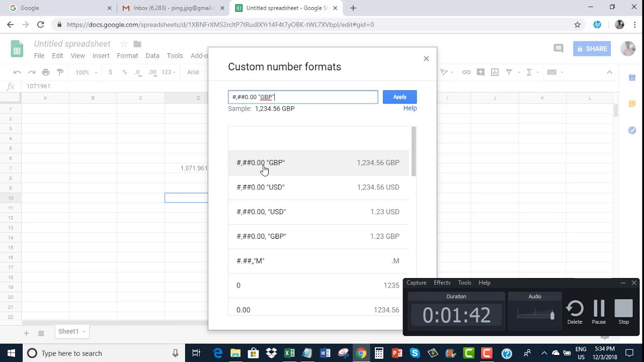The height and width of the screenshot is (362, 644).
Task: Open the 100% zoom dropdown
Action: (86, 72)
